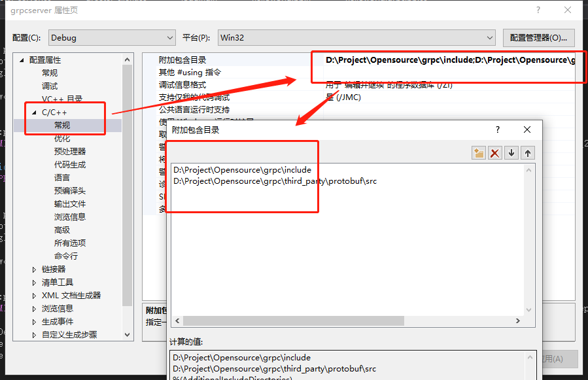Viewport: 588px width, 380px height.
Task: Move selected include path down with down-arrow icon
Action: tap(511, 152)
